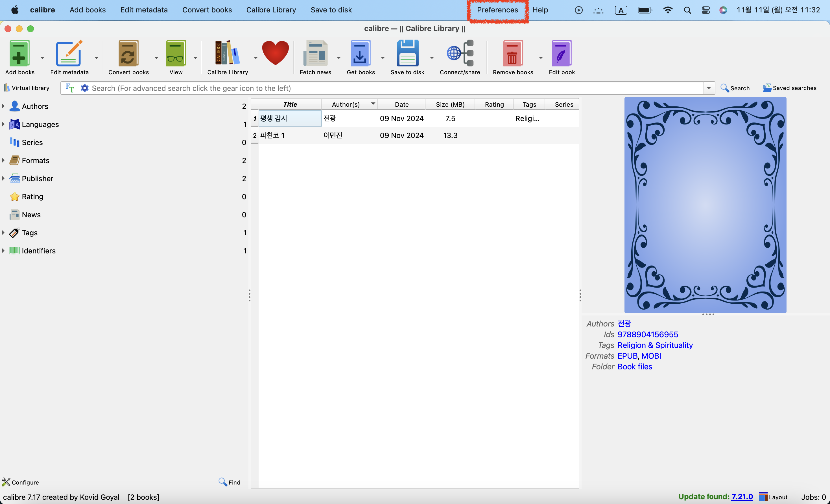Click the red heart Donate icon
The width and height of the screenshot is (830, 504).
coord(275,53)
